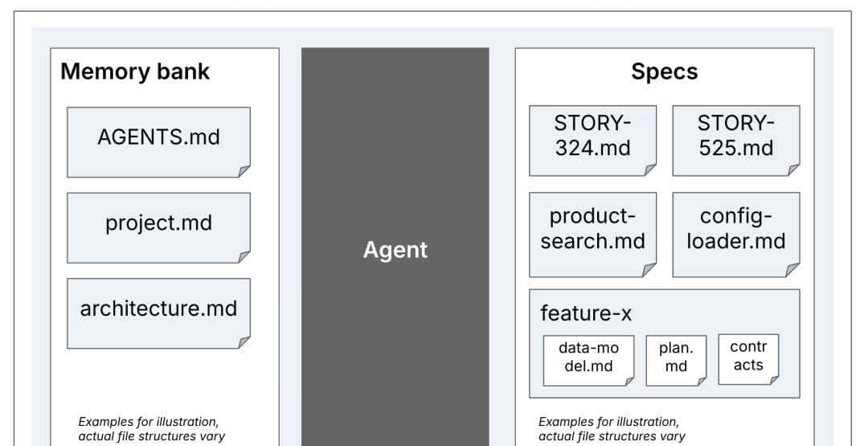The image size is (868, 446).
Task: Click the contracts file in feature-x
Action: [x=747, y=357]
